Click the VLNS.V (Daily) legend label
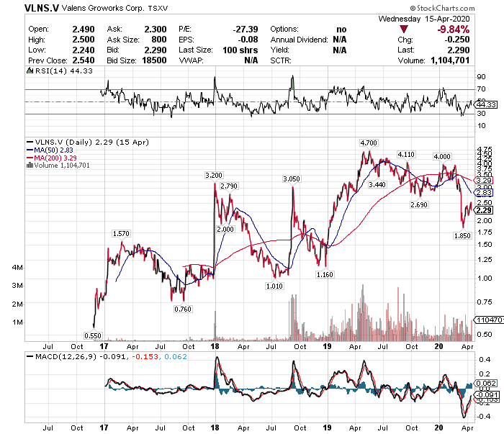This screenshot has height=434, width=504. click(x=91, y=142)
